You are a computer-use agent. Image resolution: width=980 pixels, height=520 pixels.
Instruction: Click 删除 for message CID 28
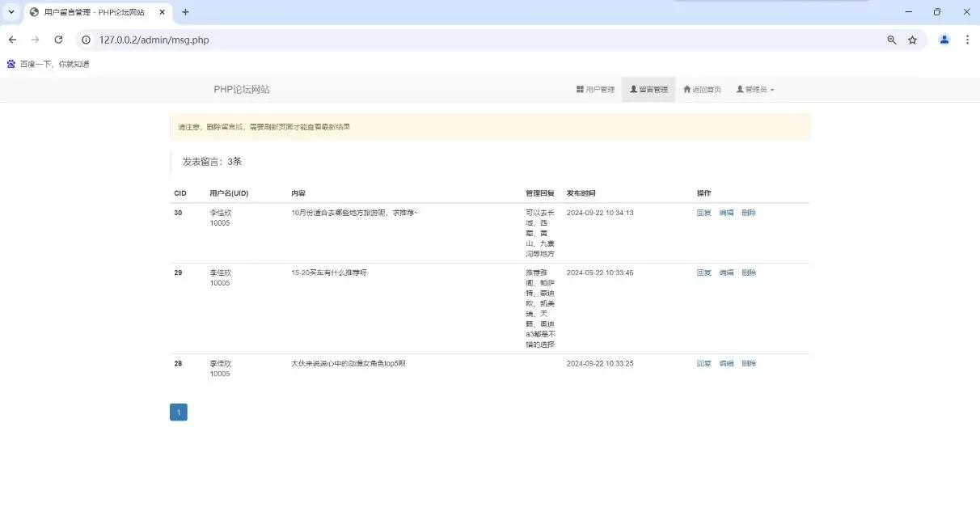[748, 363]
